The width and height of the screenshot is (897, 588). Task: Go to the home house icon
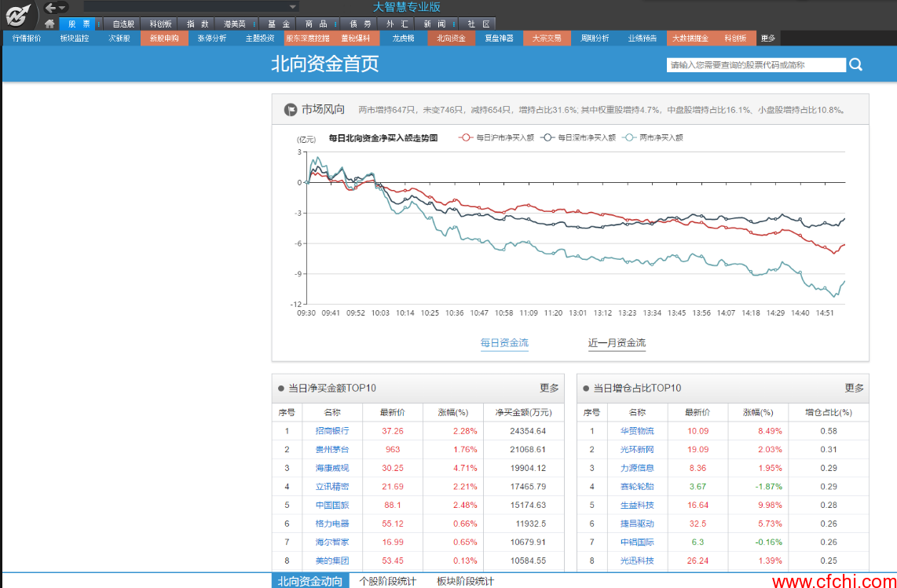49,24
